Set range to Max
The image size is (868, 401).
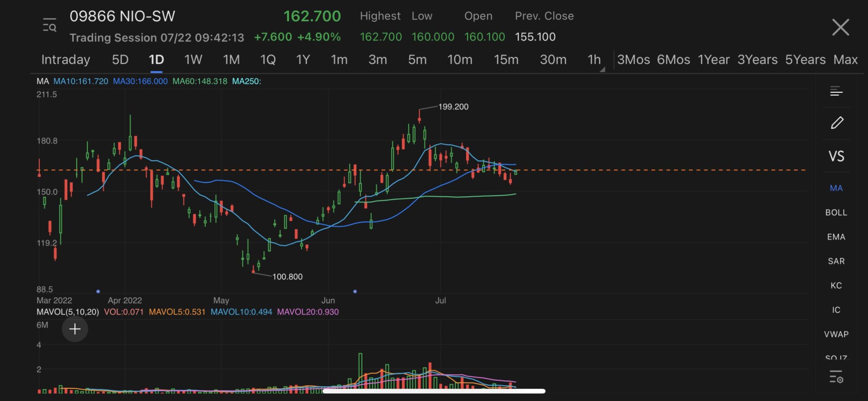pos(846,60)
